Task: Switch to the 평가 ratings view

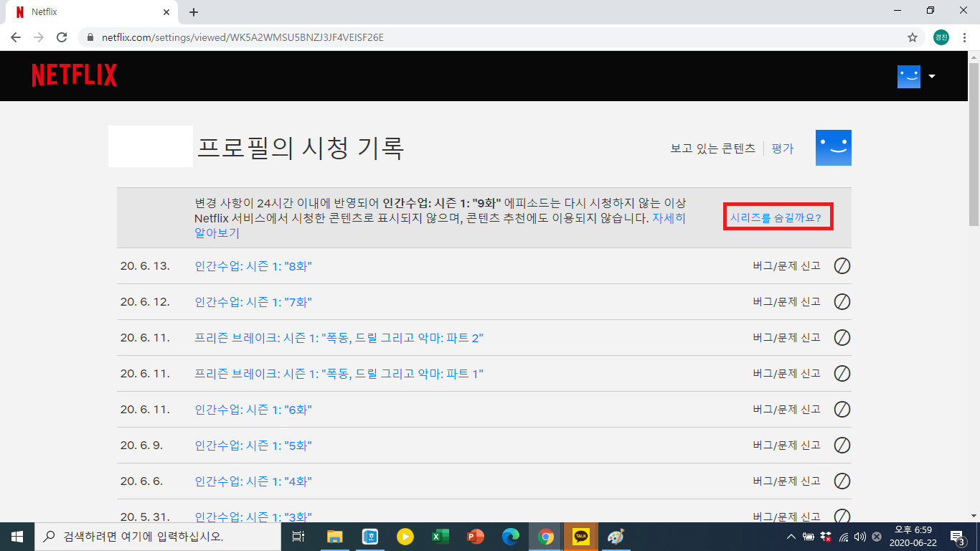Action: tap(783, 149)
